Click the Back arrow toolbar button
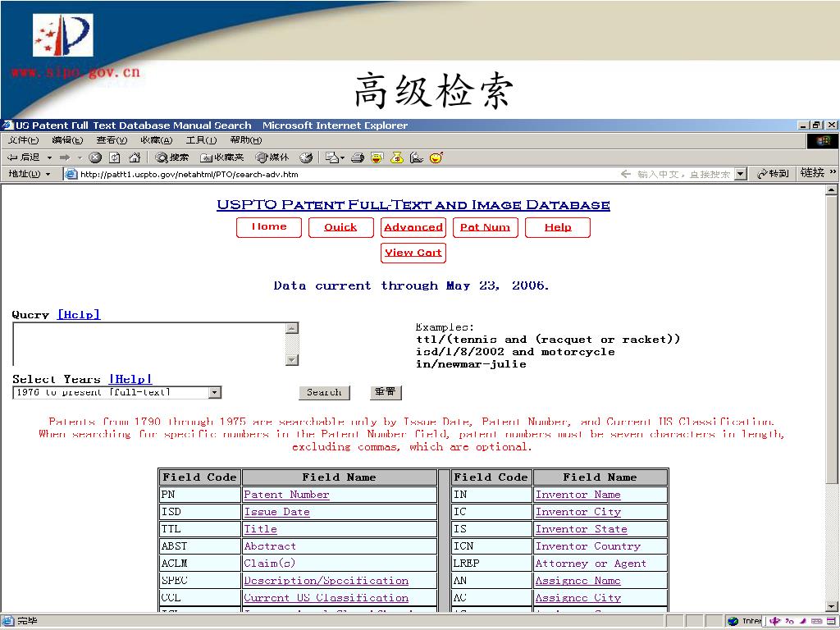The width and height of the screenshot is (840, 630). [x=24, y=157]
